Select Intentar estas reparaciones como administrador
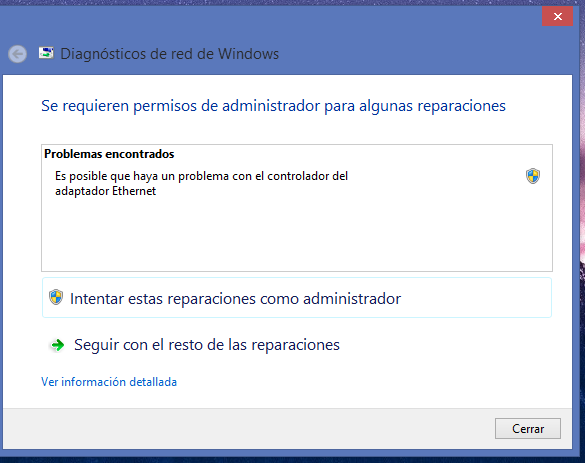Image resolution: width=585 pixels, height=463 pixels. click(297, 298)
